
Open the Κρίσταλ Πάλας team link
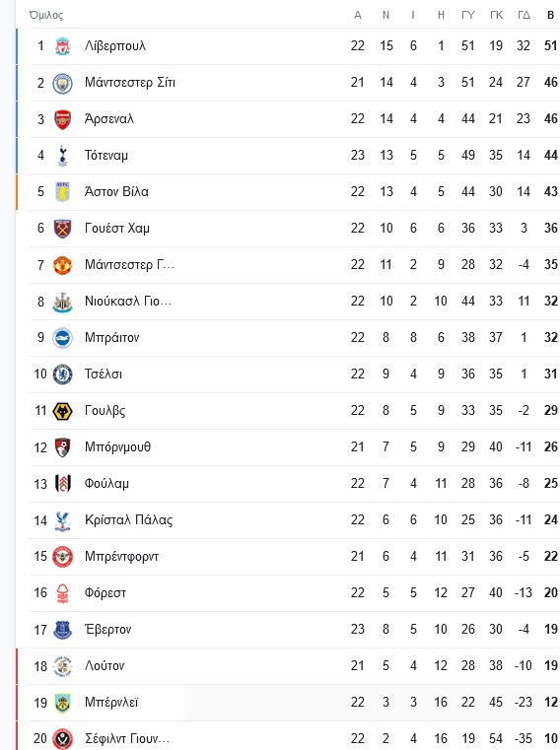coord(128,520)
